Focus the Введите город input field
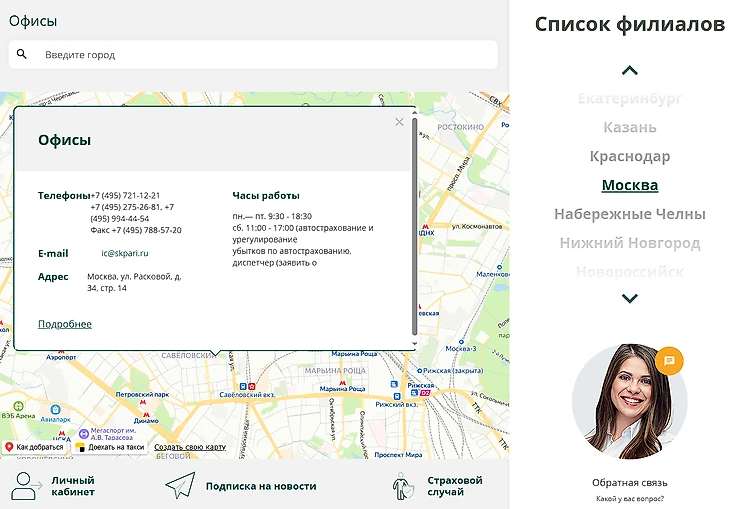The image size is (730, 509). [265, 54]
